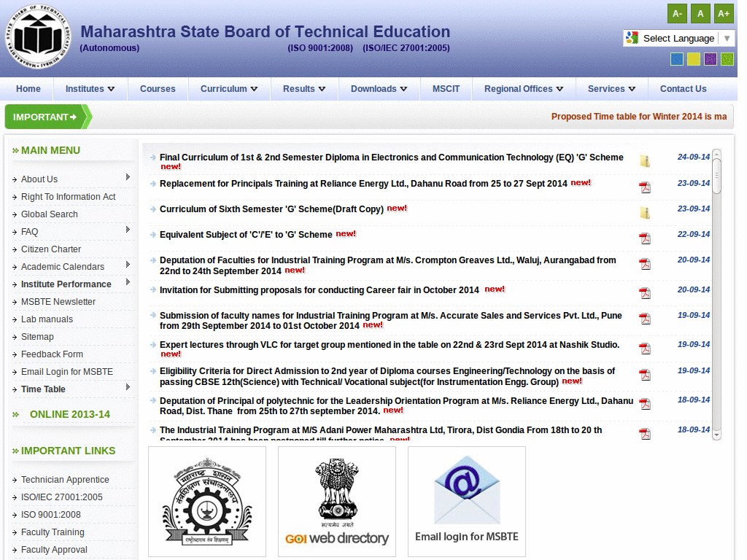Image resolution: width=747 pixels, height=560 pixels.
Task: Expand the Regional Offices menu
Action: point(524,89)
